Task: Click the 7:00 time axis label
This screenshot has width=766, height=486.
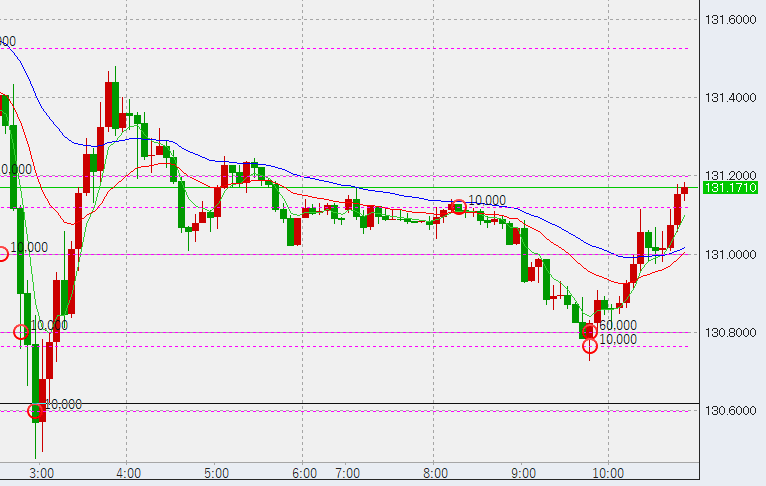Action: coord(347,472)
